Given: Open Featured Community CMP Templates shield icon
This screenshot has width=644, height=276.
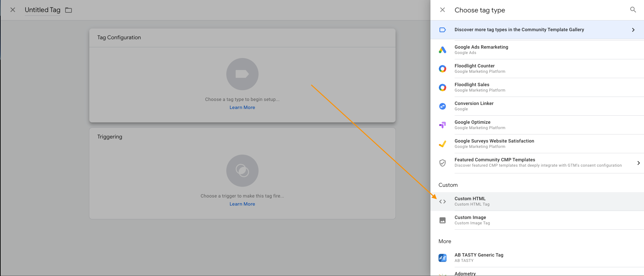Looking at the screenshot, I should click(x=443, y=163).
